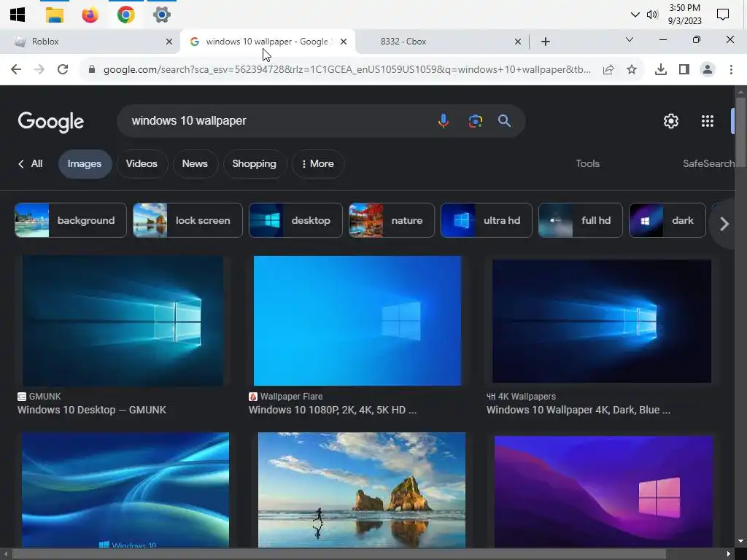Open the Google apps grid
747x560 pixels.
pos(708,121)
